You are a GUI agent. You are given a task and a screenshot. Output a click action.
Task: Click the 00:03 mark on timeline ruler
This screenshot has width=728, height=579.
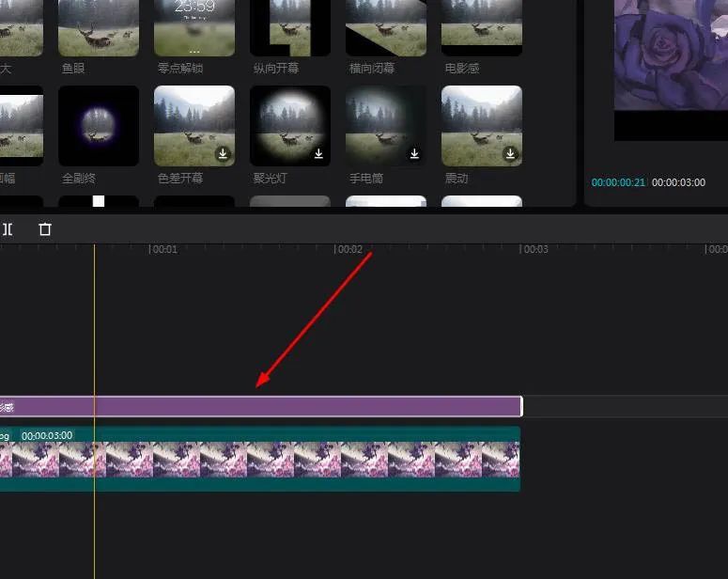(x=534, y=249)
